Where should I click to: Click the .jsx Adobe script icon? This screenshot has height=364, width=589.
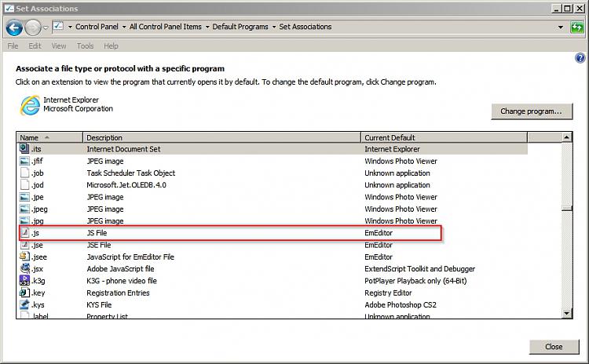tap(25, 268)
